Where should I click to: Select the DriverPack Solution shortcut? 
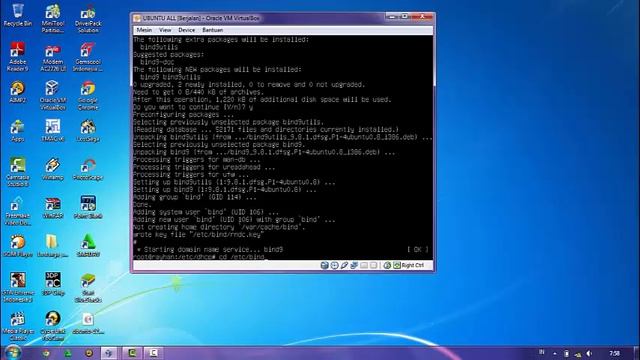[88, 20]
